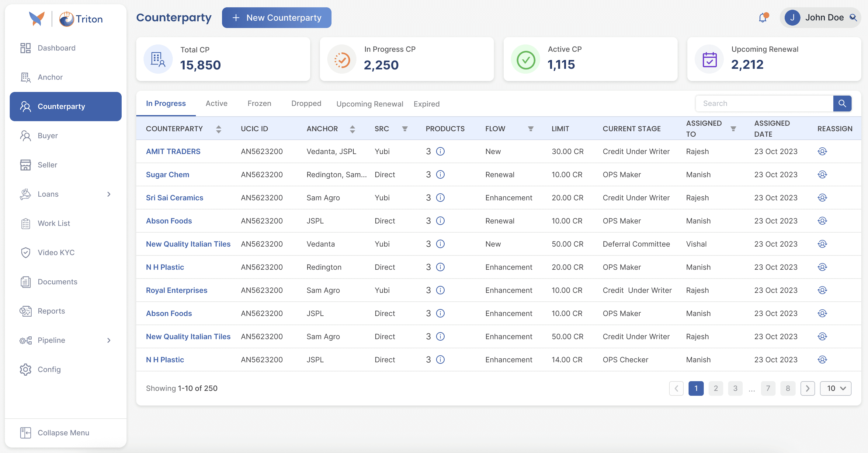
Task: Click reassign icon for Royal Enterprises row
Action: 822,290
